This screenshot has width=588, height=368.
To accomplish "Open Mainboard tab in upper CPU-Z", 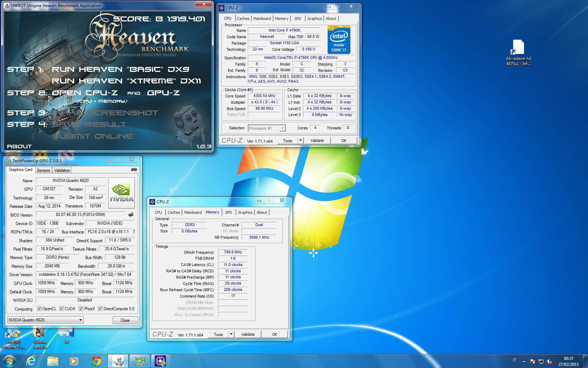I will [x=262, y=19].
